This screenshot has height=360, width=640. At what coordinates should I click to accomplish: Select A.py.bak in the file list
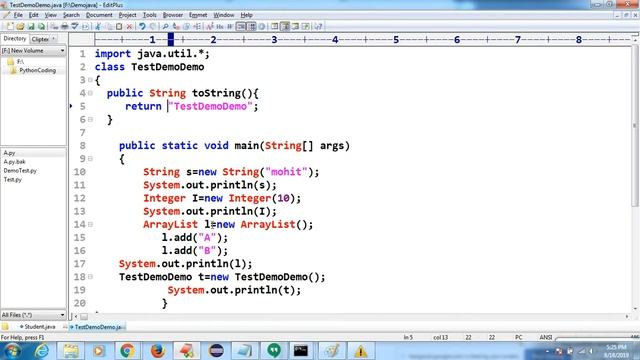coord(14,162)
